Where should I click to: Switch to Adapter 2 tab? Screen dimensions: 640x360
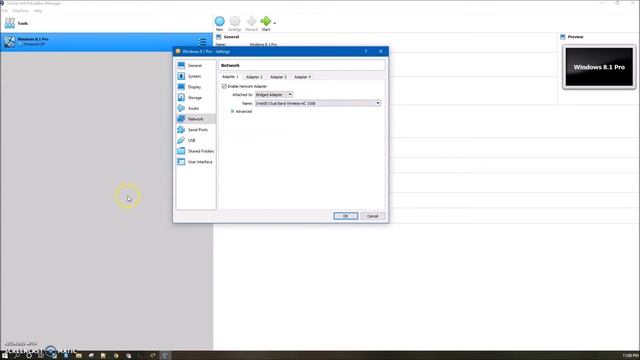254,77
